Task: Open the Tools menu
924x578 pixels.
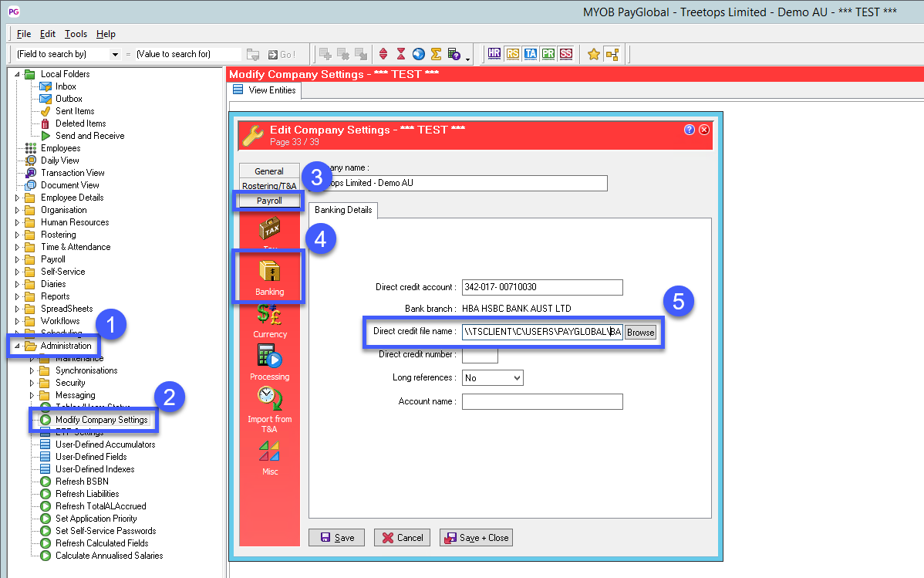Action: pyautogui.click(x=76, y=34)
